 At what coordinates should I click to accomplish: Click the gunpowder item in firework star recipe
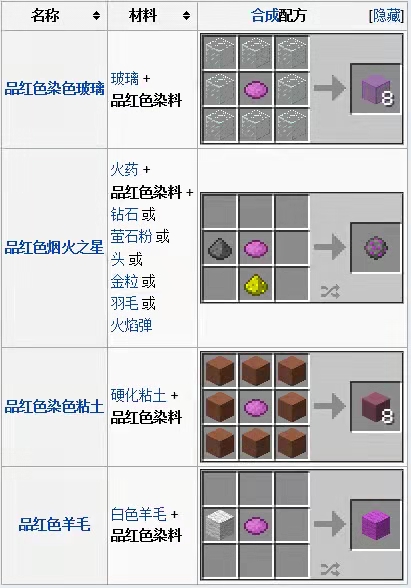220,248
